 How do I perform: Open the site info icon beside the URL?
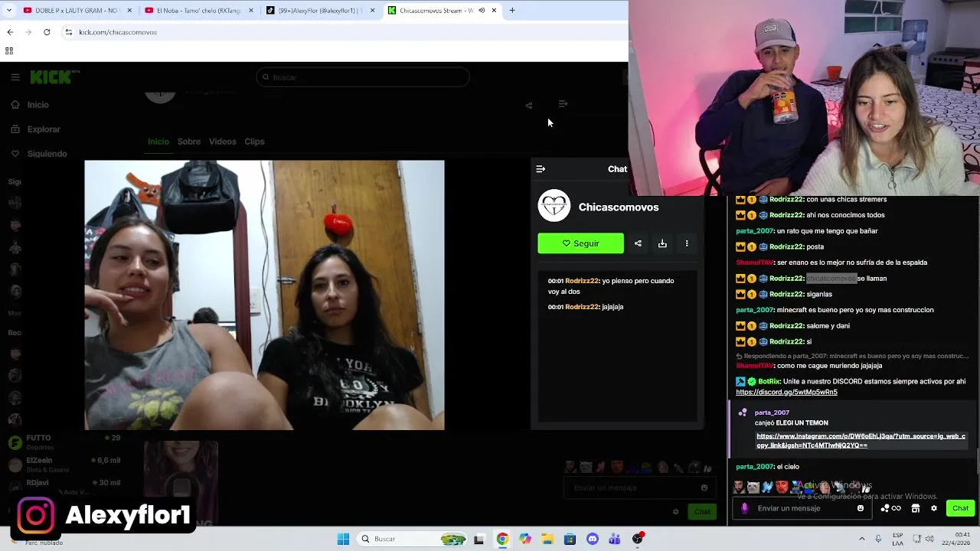(69, 32)
